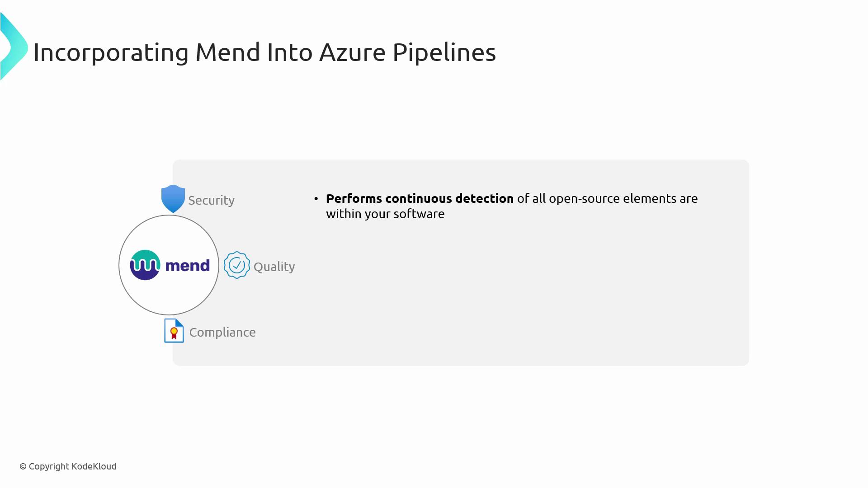Click the KodeKloud chevron logo
The image size is (868, 488).
[14, 47]
